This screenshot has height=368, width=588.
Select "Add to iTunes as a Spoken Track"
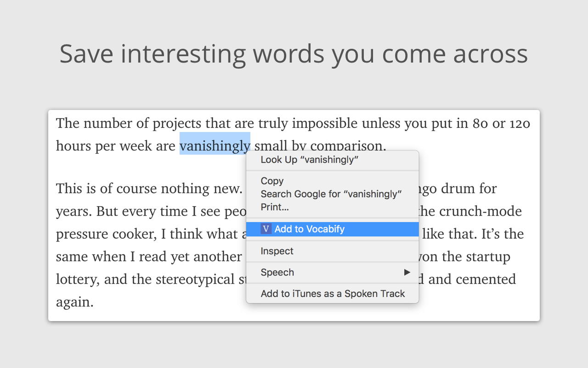(x=333, y=293)
